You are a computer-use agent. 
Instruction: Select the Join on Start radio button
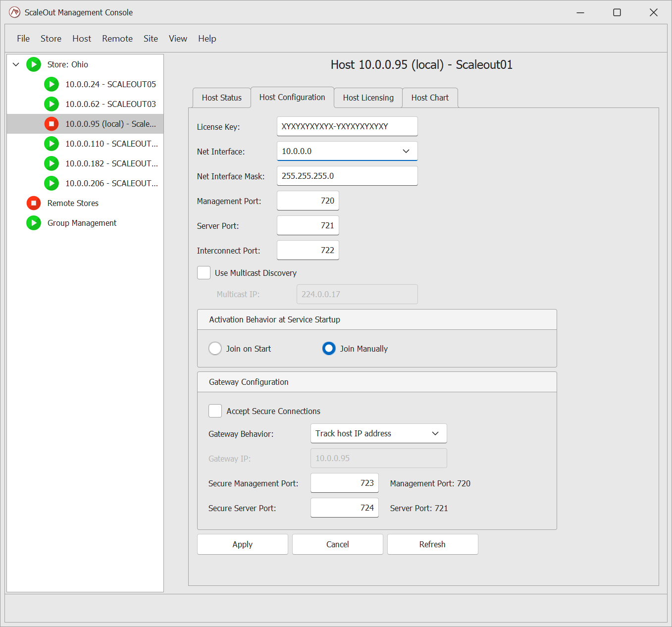point(215,349)
